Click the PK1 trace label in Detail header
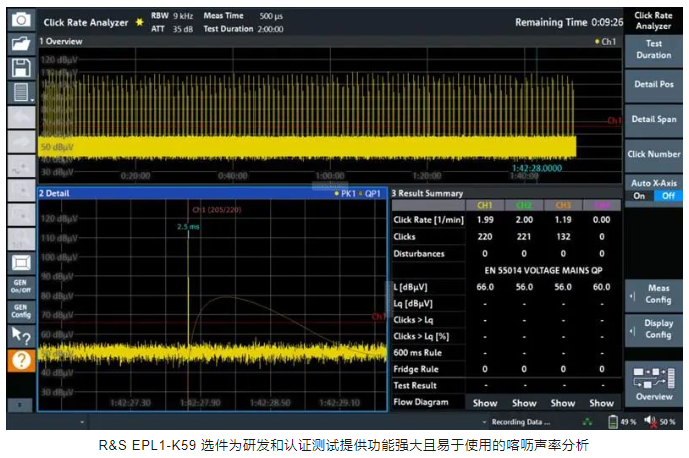 tap(345, 193)
